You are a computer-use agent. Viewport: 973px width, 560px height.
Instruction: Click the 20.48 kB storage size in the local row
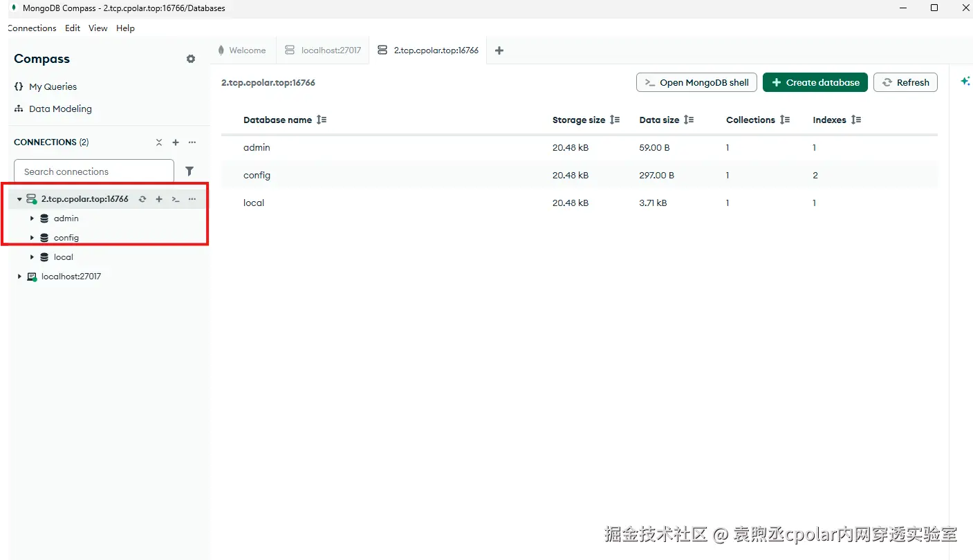click(x=571, y=203)
